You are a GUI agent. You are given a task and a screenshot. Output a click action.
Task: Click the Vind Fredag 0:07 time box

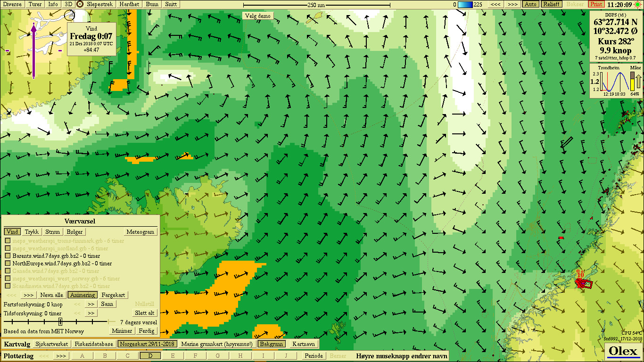(x=91, y=39)
